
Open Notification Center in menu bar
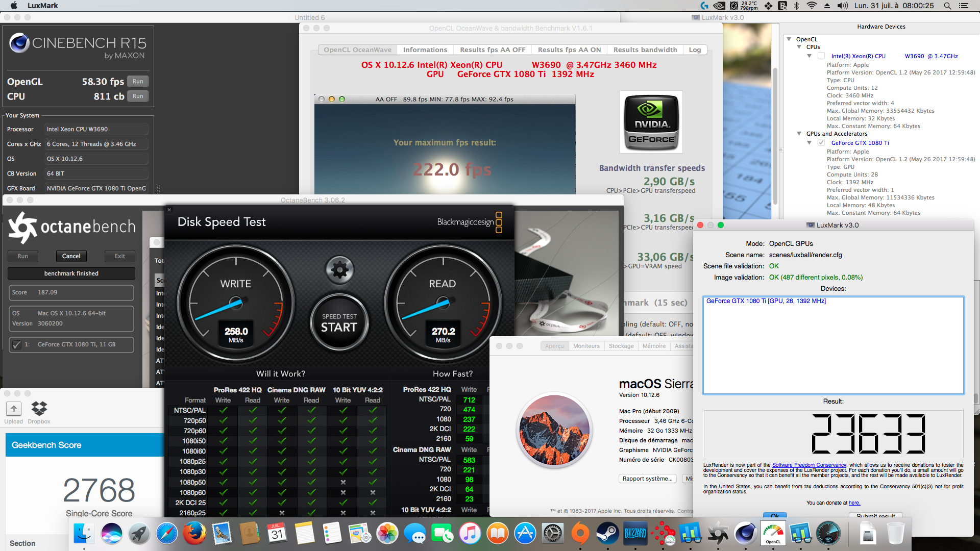[x=964, y=6]
